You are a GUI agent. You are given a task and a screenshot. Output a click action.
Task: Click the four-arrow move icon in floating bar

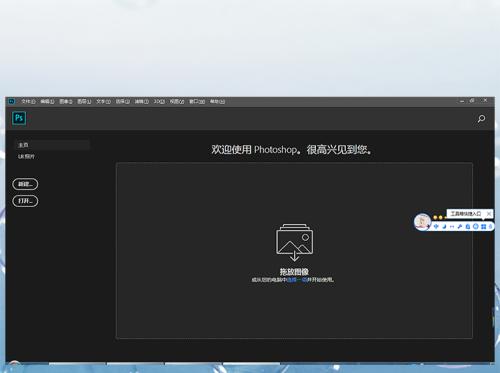coord(436,227)
